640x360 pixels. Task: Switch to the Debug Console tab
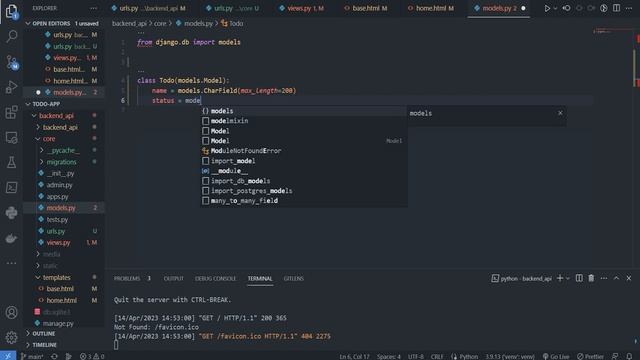(215, 278)
